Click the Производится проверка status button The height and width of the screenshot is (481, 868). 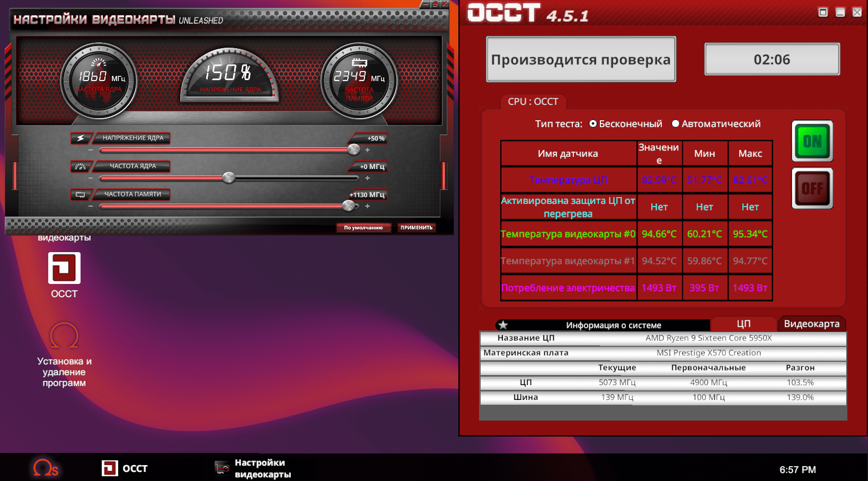point(581,59)
